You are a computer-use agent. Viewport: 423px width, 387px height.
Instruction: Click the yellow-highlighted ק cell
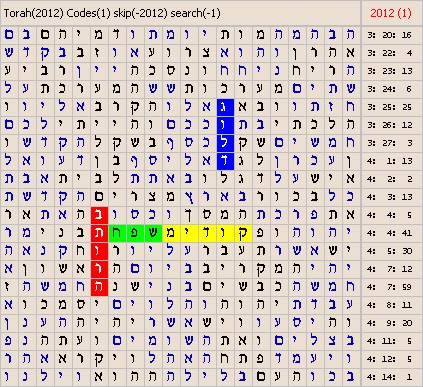point(243,233)
